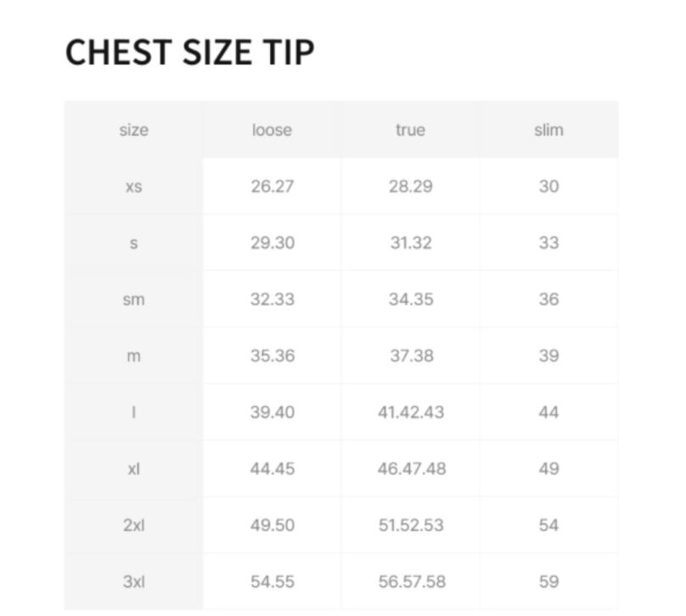This screenshot has width=686, height=616.
Task: Click the '3xl' size row label
Action: pos(133,581)
